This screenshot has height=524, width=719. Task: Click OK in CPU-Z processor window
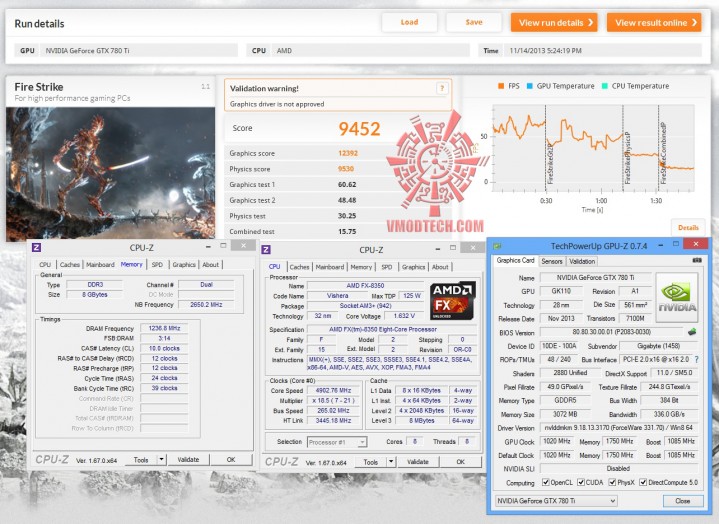point(461,462)
